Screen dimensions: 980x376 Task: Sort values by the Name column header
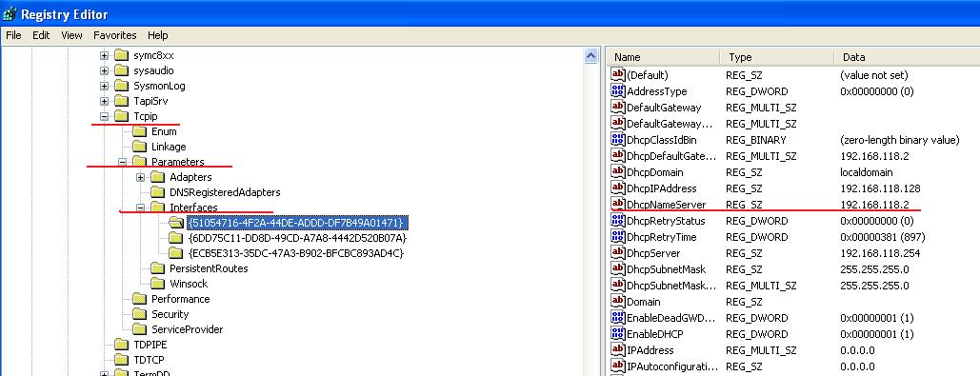[663, 57]
